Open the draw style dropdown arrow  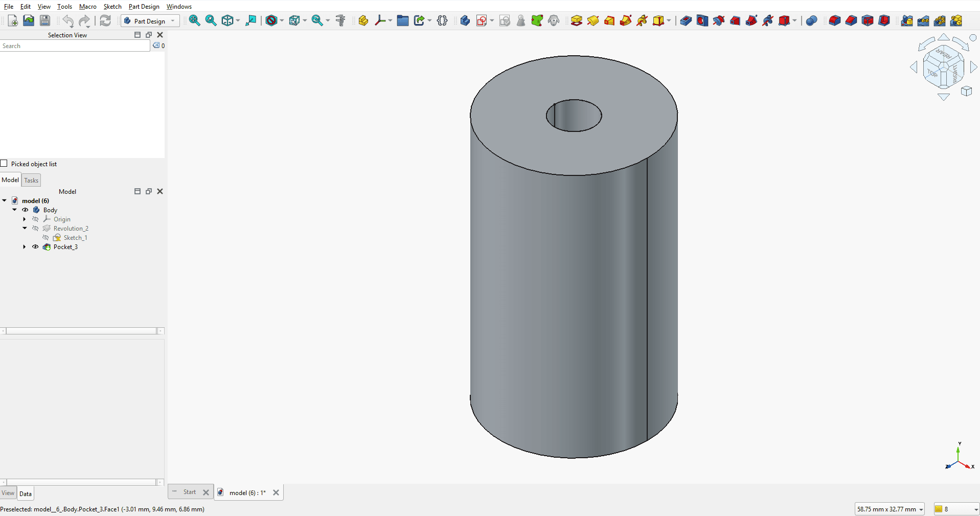coord(282,20)
